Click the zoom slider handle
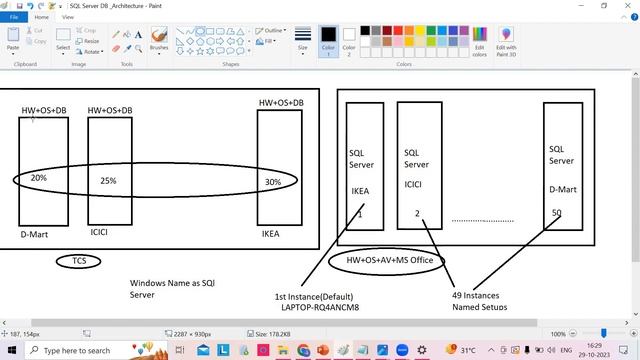Viewport: 640px width, 360px height. (x=604, y=333)
